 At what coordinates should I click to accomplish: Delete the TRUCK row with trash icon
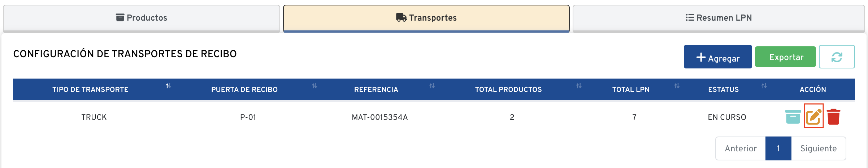tap(834, 117)
